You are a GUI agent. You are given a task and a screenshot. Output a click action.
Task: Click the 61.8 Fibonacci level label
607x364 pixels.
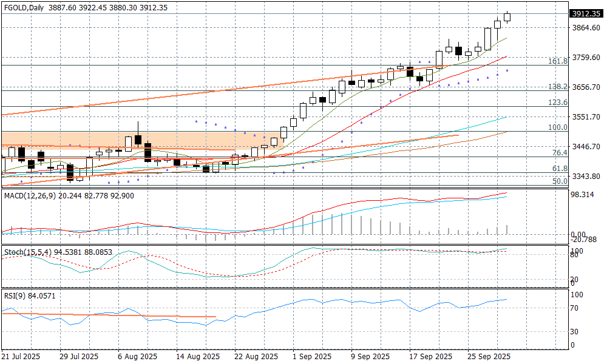point(559,168)
